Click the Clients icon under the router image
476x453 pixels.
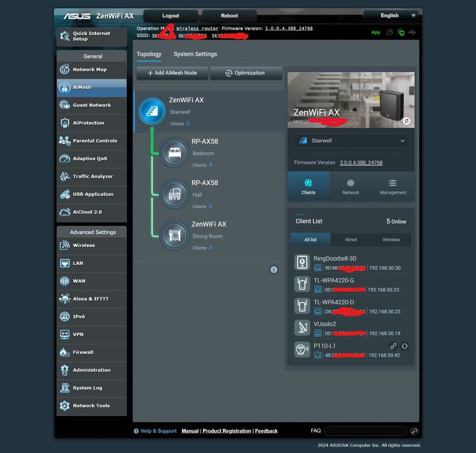click(x=308, y=186)
